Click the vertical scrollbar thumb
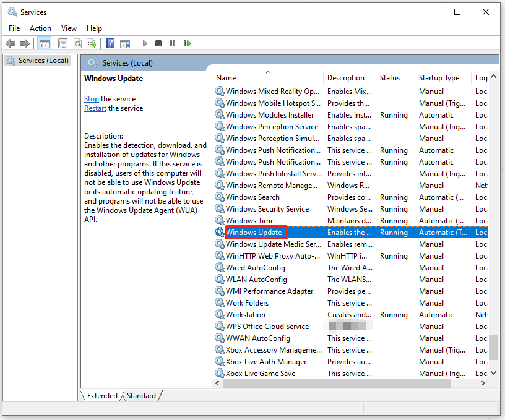Viewport: 505px width, 420px height. click(493, 347)
